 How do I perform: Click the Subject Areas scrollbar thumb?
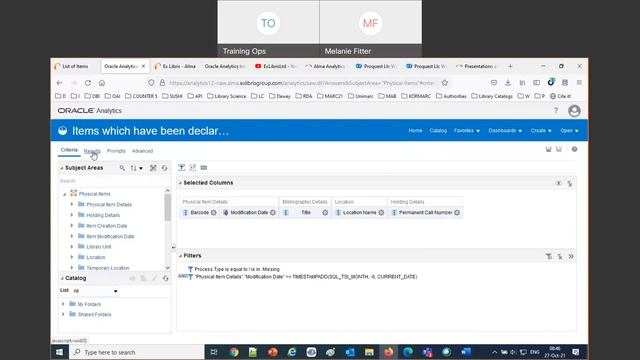(167, 207)
